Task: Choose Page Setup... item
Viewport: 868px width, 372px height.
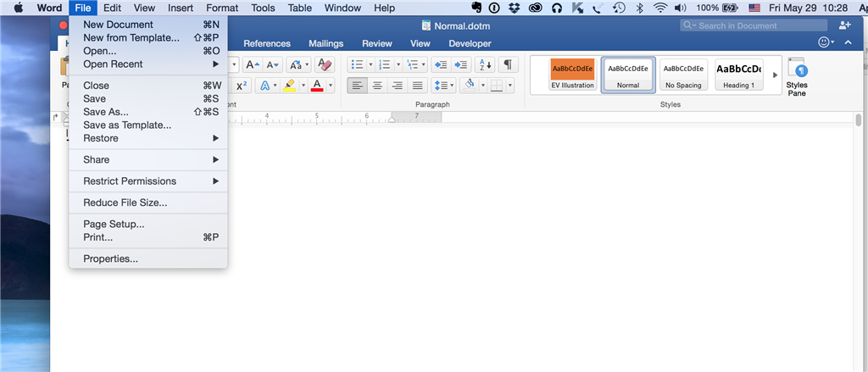Action: tap(147, 225)
